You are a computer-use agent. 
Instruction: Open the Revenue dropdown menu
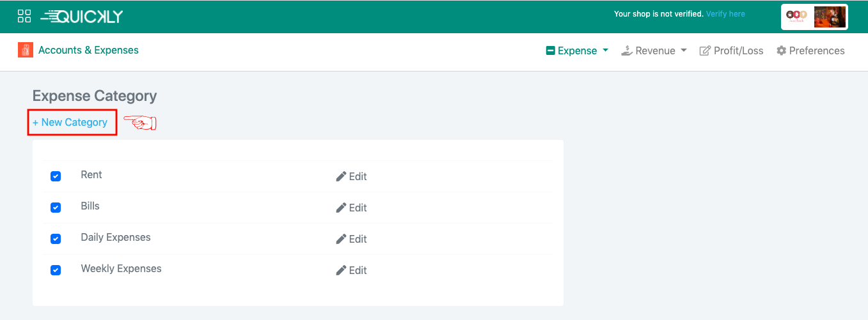[x=654, y=50]
